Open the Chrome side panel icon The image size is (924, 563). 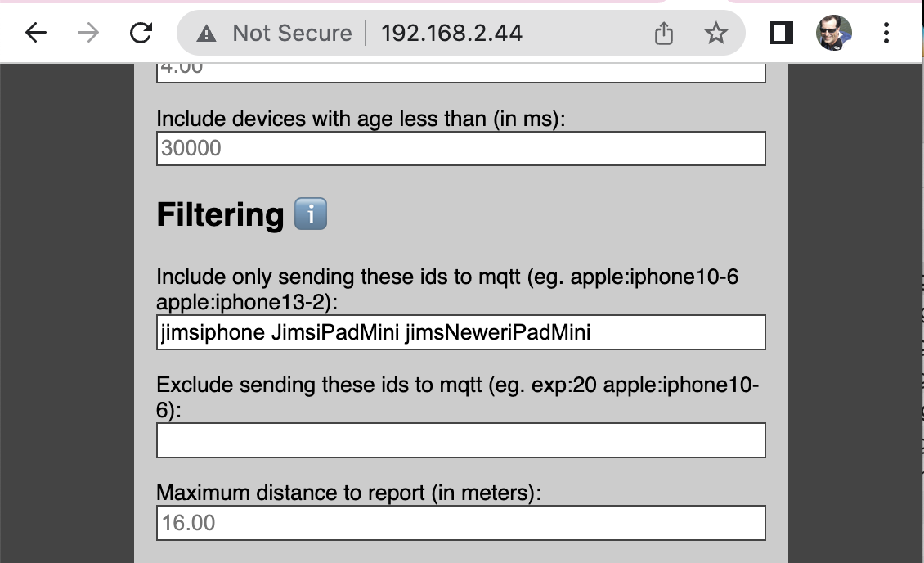tap(781, 33)
